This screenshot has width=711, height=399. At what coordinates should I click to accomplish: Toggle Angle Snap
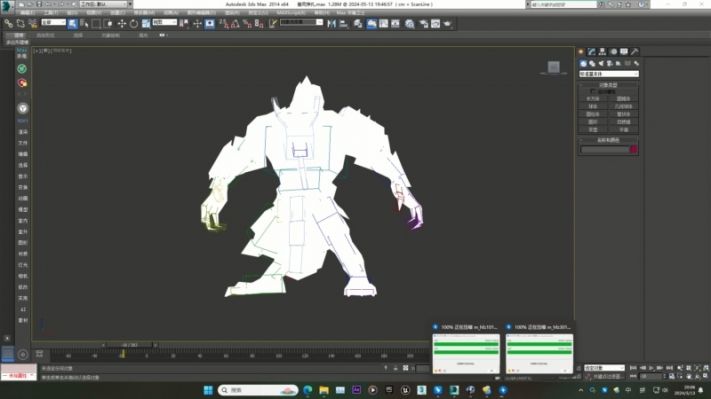(x=235, y=24)
